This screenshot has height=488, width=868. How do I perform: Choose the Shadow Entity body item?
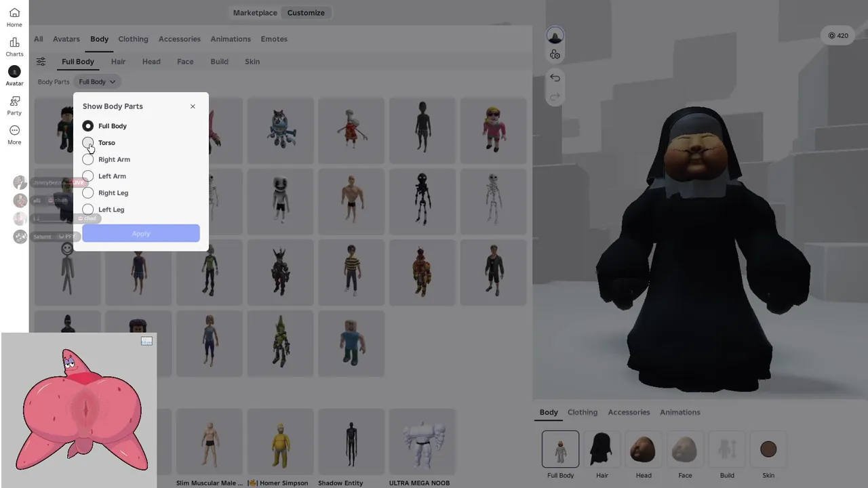coord(351,443)
